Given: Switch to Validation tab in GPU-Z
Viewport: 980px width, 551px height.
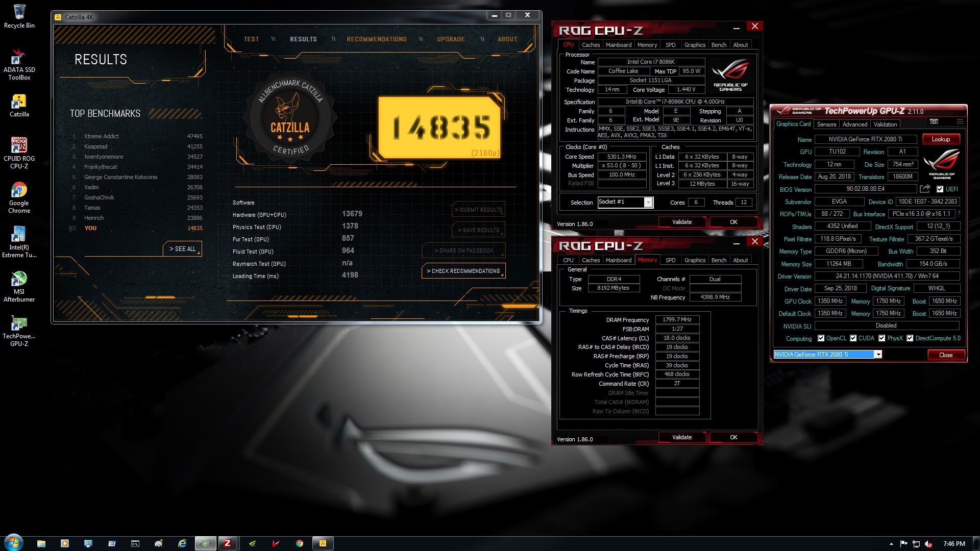Looking at the screenshot, I should pyautogui.click(x=885, y=124).
